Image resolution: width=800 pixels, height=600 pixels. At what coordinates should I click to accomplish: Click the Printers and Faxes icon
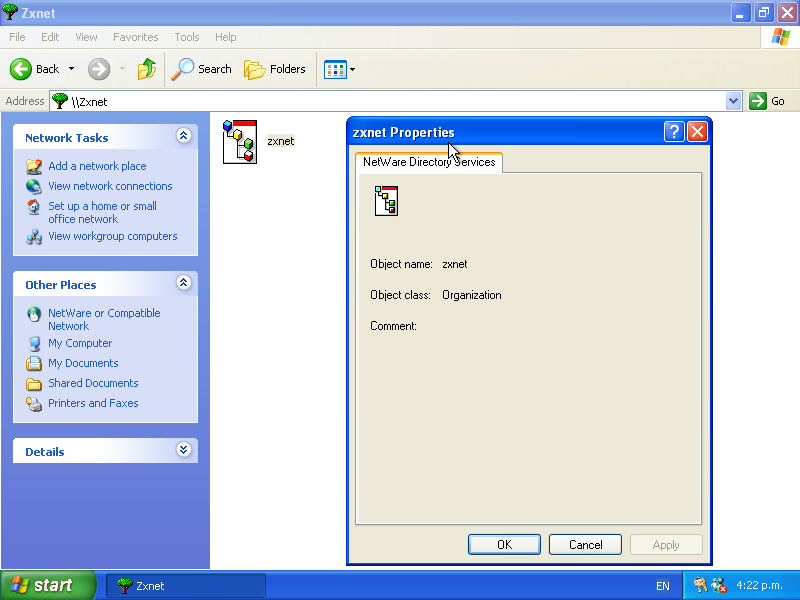pos(34,404)
